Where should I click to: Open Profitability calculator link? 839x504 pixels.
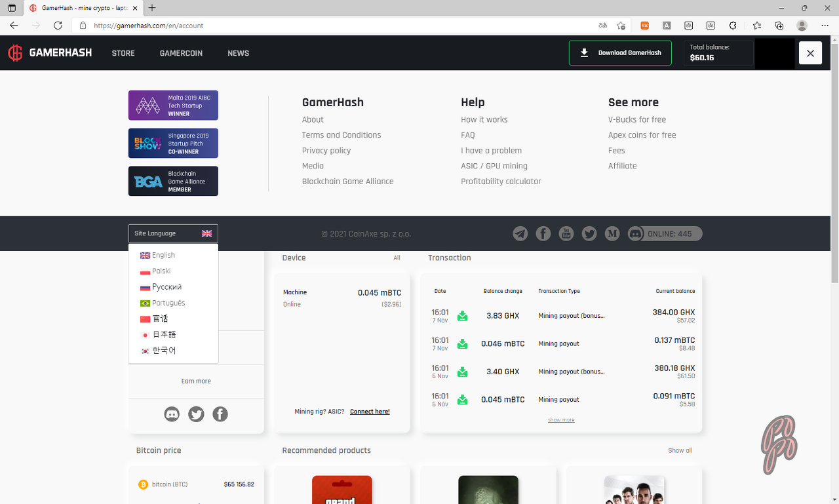(501, 182)
